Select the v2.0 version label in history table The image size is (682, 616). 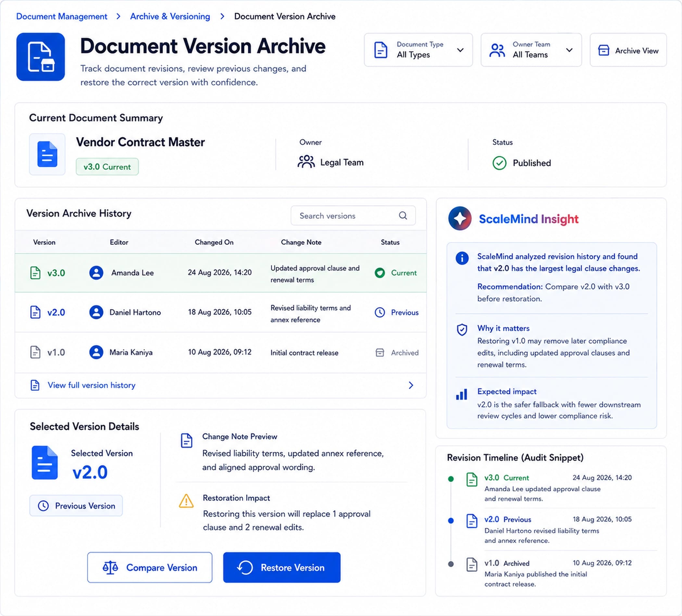coord(56,313)
